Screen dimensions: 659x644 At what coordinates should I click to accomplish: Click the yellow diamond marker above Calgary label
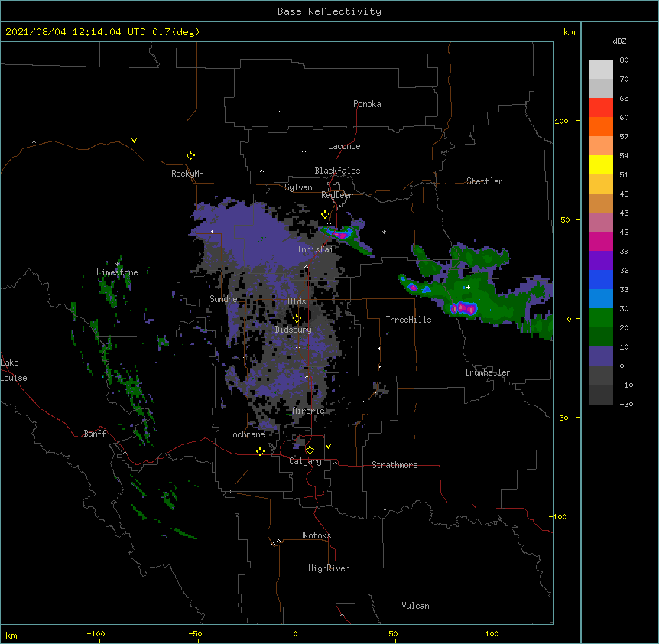[310, 450]
